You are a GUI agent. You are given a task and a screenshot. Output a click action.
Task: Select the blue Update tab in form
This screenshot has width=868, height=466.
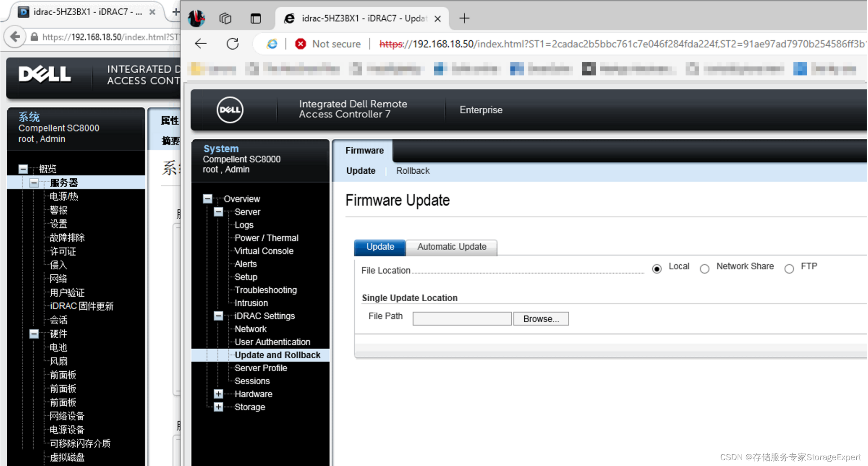(380, 247)
